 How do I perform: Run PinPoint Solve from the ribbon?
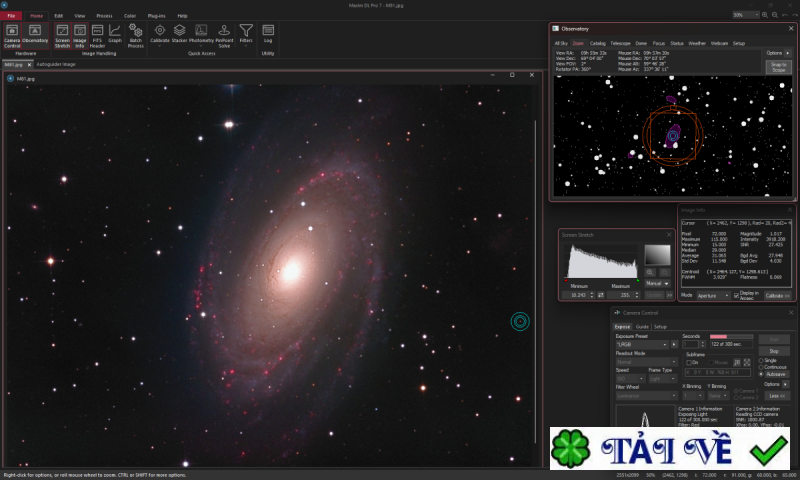tap(224, 34)
